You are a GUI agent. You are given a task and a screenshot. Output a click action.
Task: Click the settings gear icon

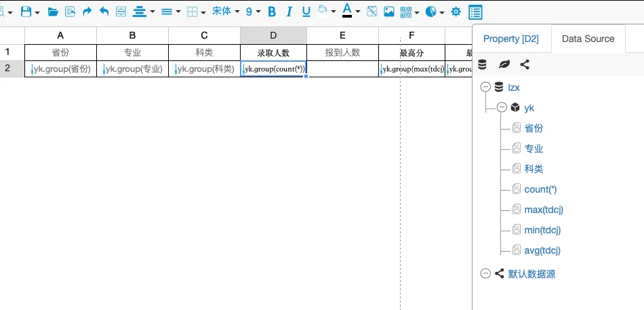click(456, 12)
